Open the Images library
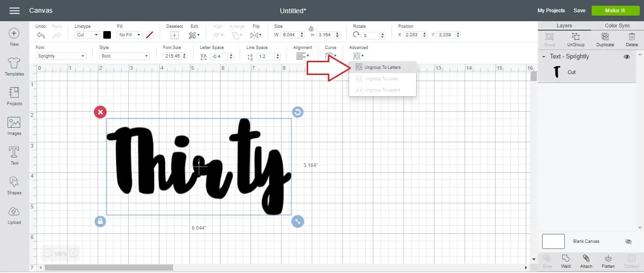Screen dimensions: 644x273 click(14, 125)
